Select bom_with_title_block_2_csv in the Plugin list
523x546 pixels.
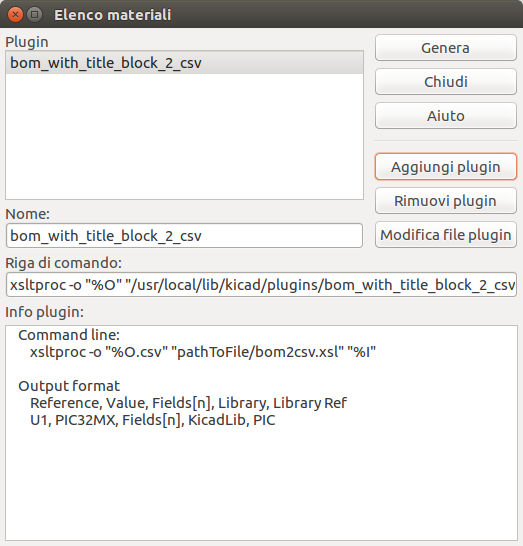click(184, 63)
